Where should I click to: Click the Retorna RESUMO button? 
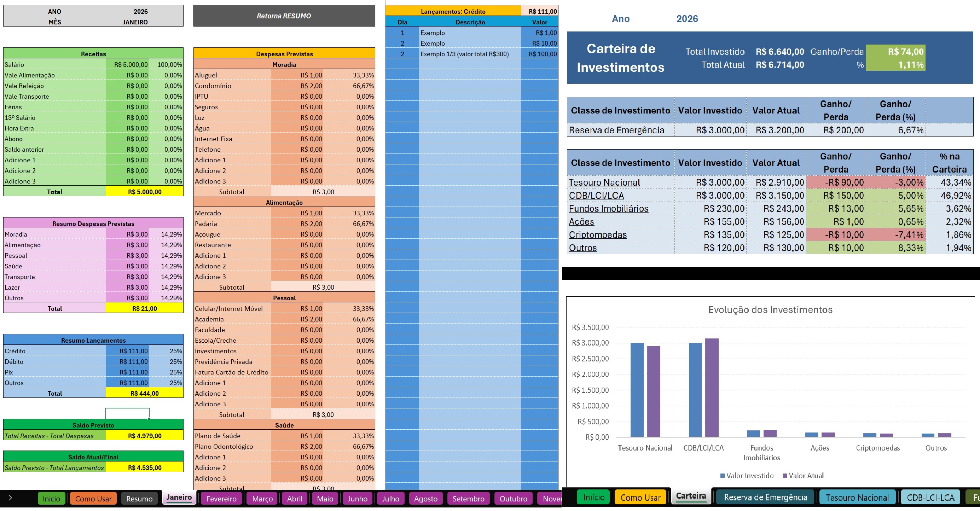[284, 16]
